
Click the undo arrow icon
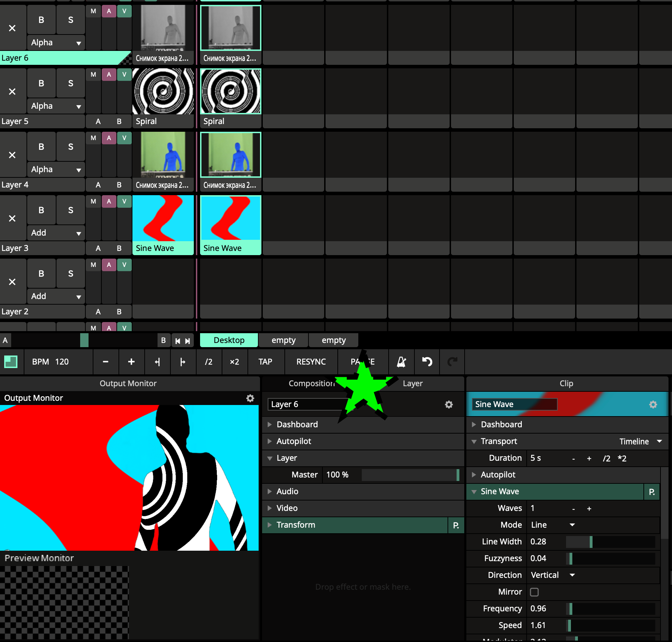click(x=427, y=362)
